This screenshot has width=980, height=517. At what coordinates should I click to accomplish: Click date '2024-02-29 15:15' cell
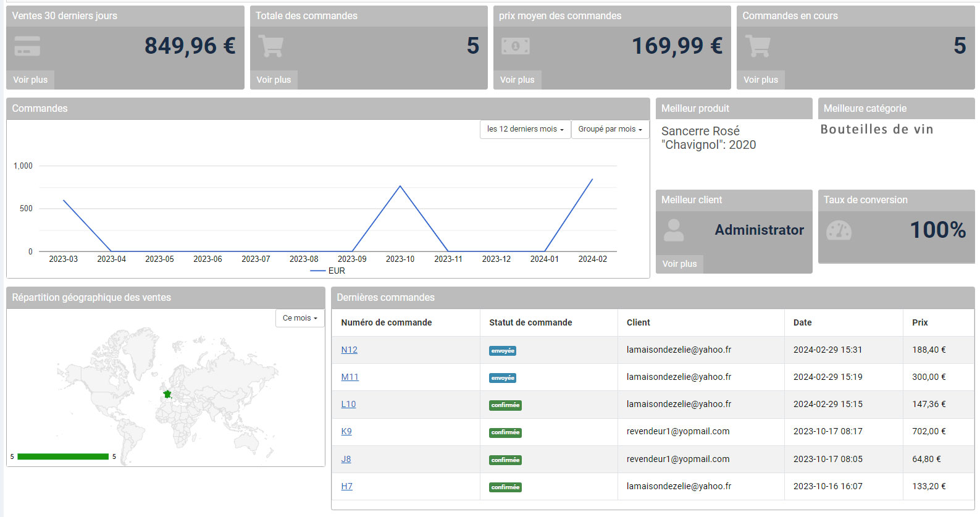pyautogui.click(x=828, y=404)
